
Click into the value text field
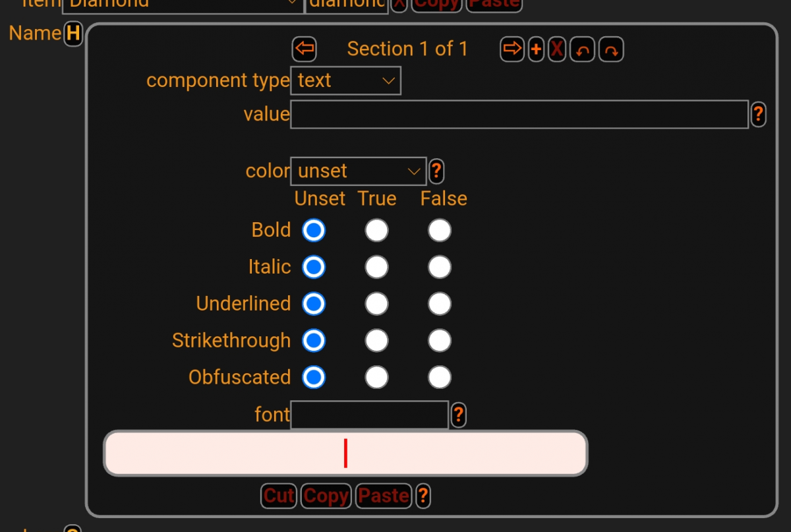coord(519,115)
